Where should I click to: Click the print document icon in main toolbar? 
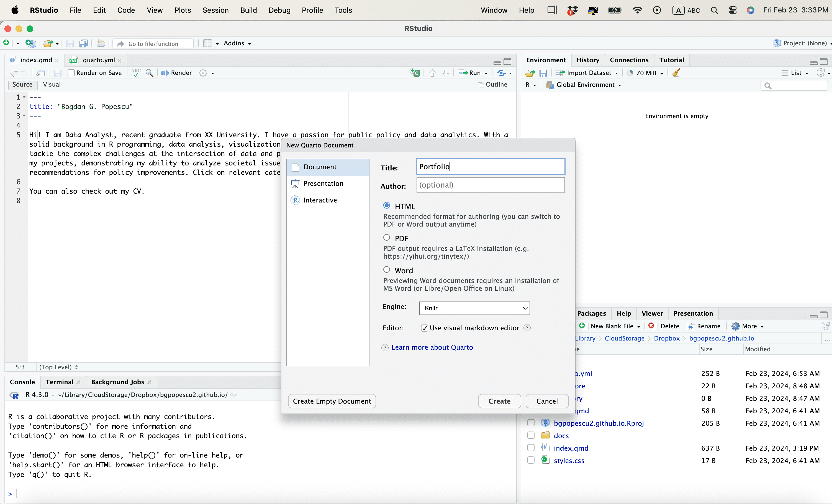click(x=100, y=43)
